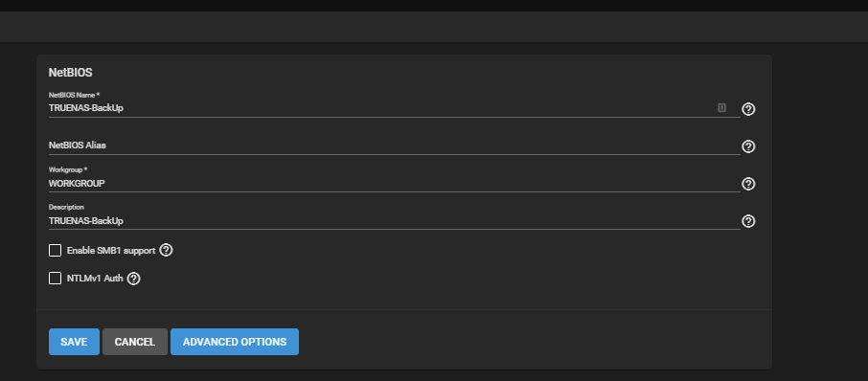Click the small autofill icon in NetBIOS Name field
868x381 pixels.
click(721, 108)
